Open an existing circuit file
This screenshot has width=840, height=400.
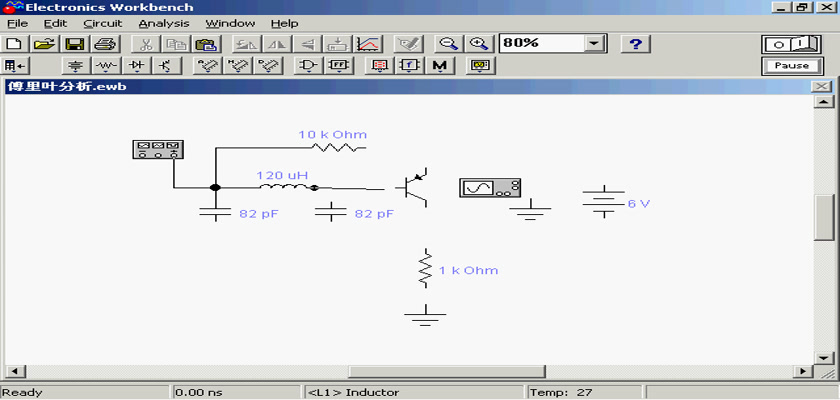45,44
